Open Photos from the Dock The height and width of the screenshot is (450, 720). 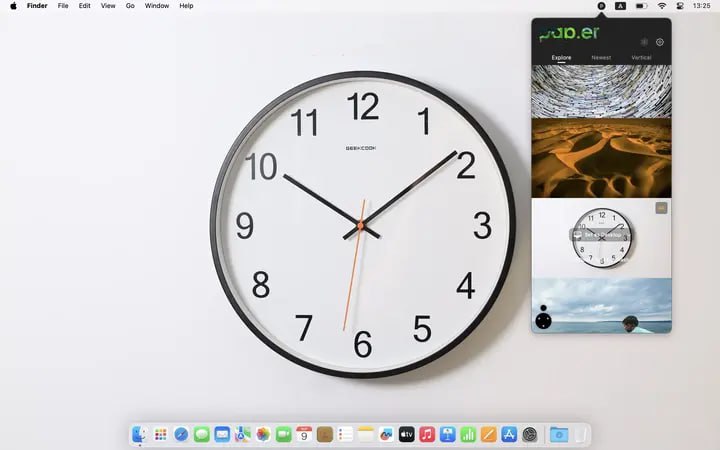(x=263, y=434)
